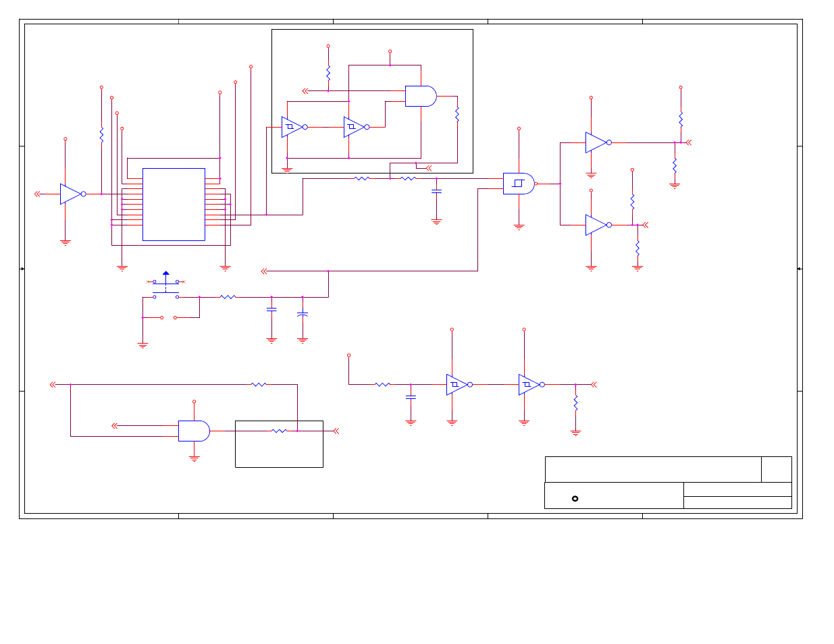Viewport: 834px width, 644px height.
Task: Click the off-page connector right of the small bottom box
Action: (x=336, y=431)
